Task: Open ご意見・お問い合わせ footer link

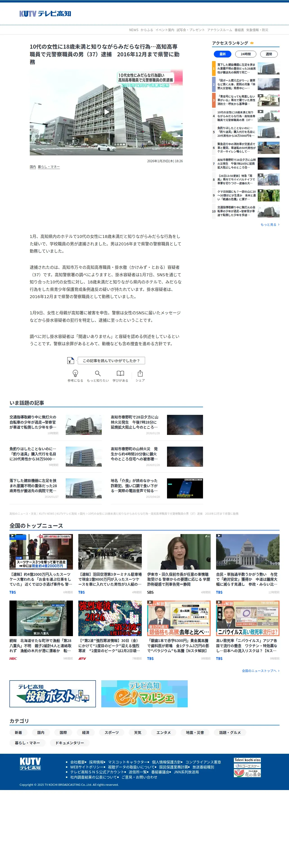Action: pos(139,777)
